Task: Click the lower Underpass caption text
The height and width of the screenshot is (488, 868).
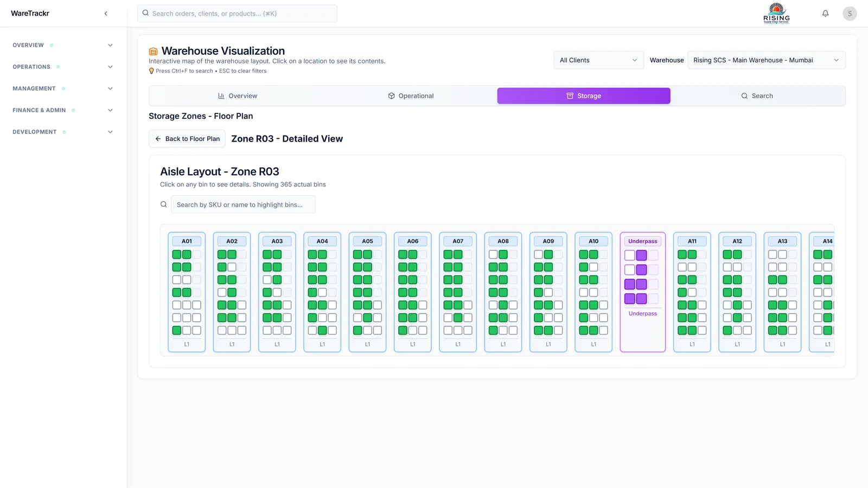Action: pos(642,313)
